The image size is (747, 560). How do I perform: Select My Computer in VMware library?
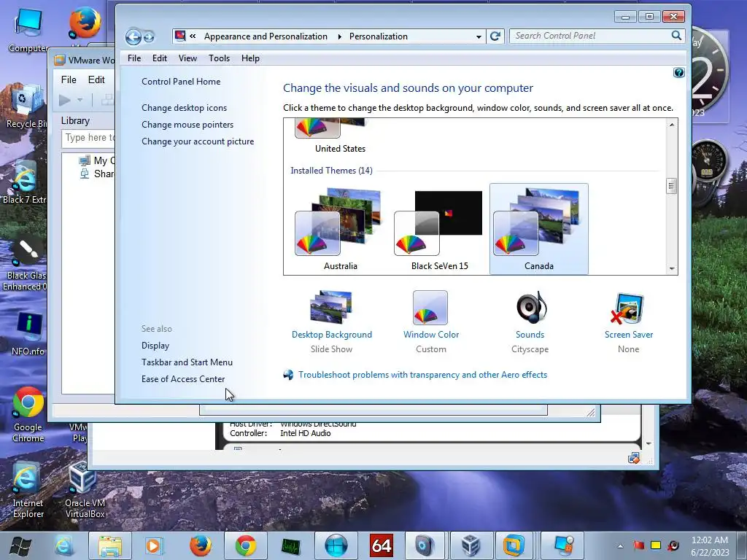click(97, 160)
